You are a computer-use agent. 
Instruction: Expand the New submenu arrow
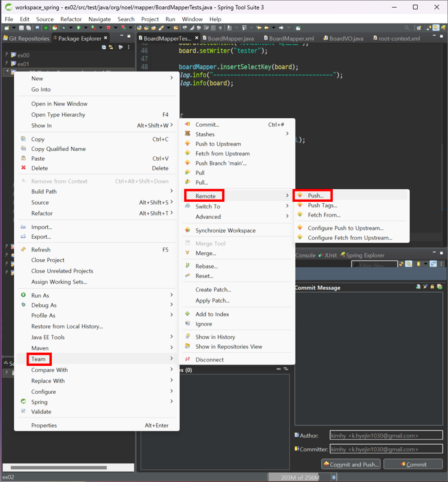point(171,78)
